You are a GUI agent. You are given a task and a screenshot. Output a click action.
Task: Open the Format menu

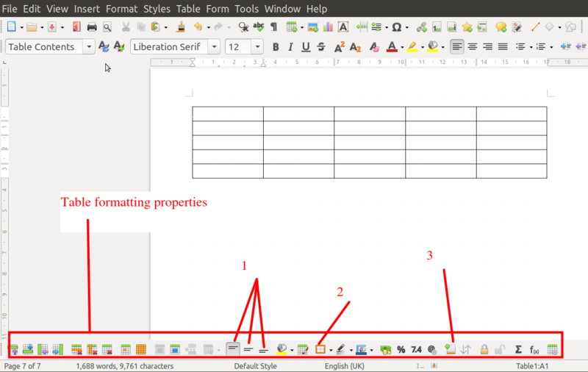[121, 9]
